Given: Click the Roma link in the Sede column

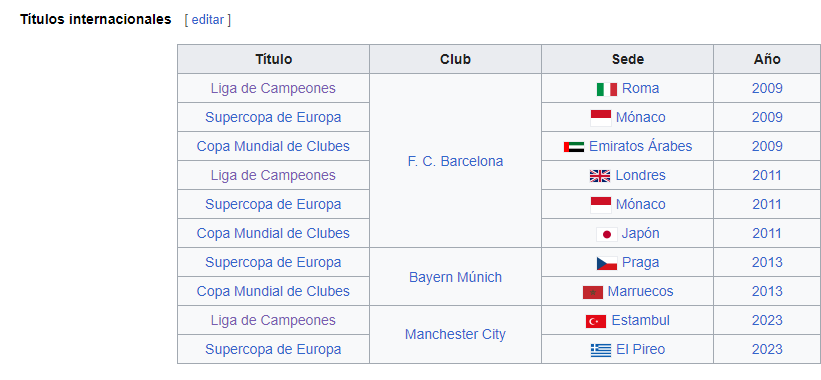Looking at the screenshot, I should click(x=640, y=88).
